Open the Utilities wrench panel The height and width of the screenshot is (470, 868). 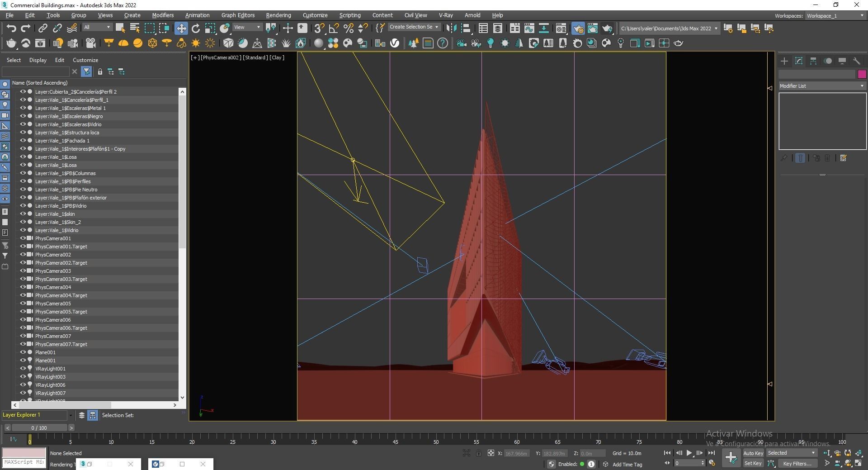click(x=856, y=61)
